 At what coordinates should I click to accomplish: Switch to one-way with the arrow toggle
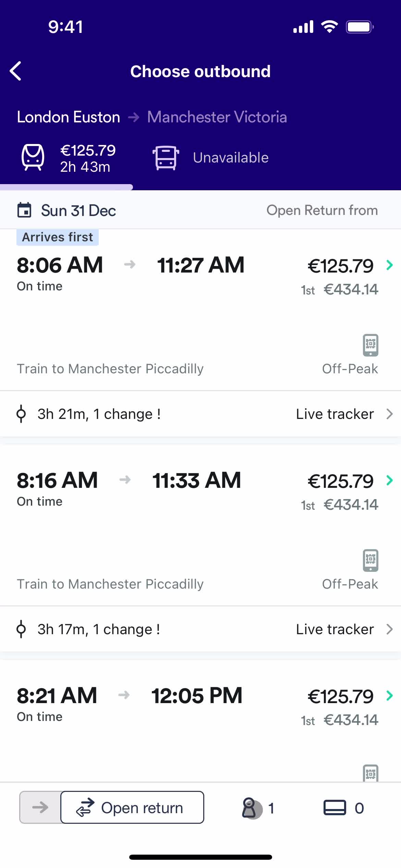40,807
